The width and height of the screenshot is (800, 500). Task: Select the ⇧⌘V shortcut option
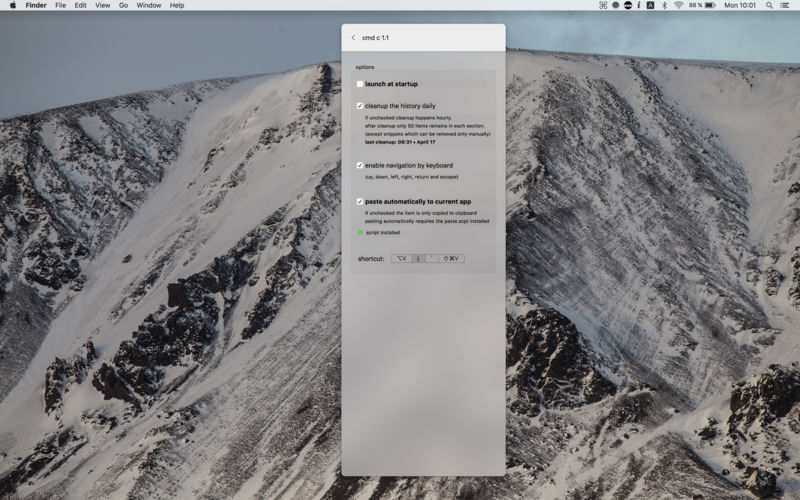click(x=452, y=259)
